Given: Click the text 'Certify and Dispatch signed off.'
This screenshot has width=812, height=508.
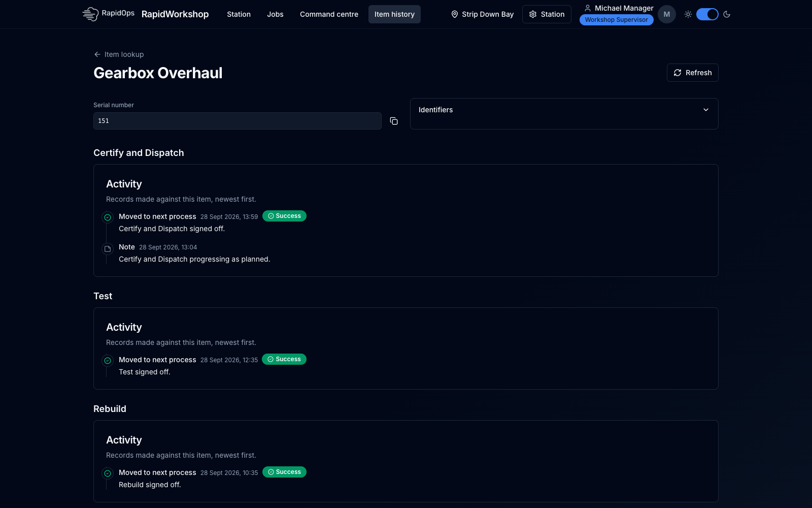Looking at the screenshot, I should tap(172, 229).
